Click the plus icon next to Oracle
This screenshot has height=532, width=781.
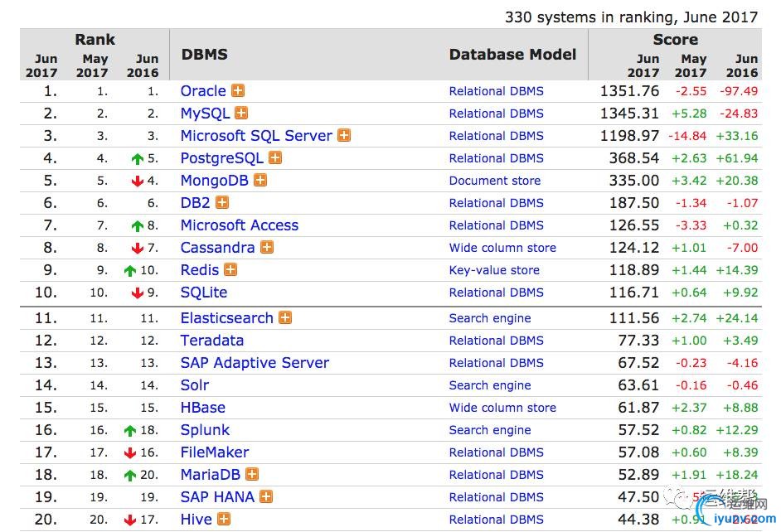tap(238, 90)
